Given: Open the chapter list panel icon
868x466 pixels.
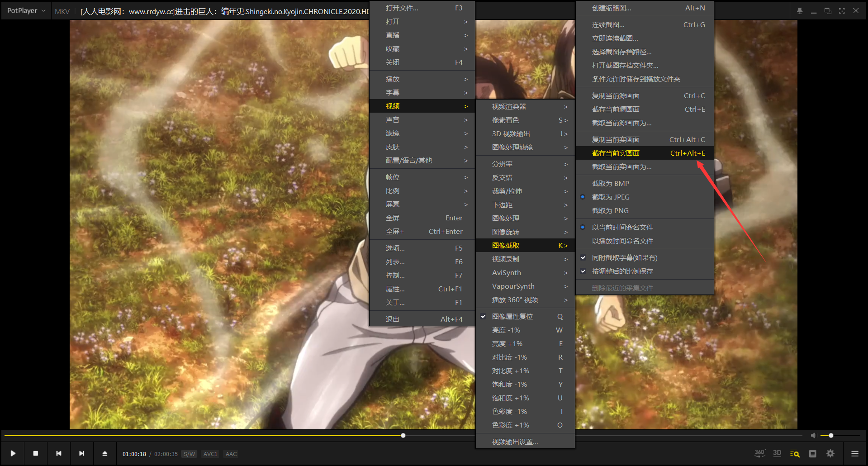Looking at the screenshot, I should (813, 453).
